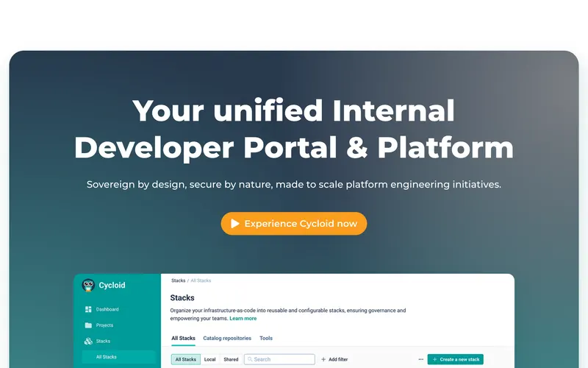The image size is (588, 368).
Task: Switch to the Catalog repositories tab
Action: [x=227, y=339]
